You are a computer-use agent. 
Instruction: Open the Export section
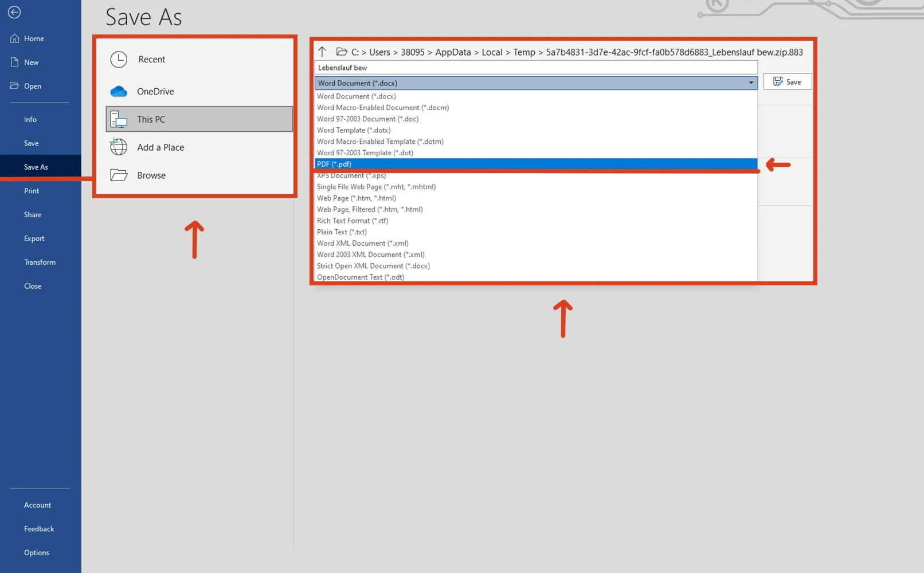point(34,238)
